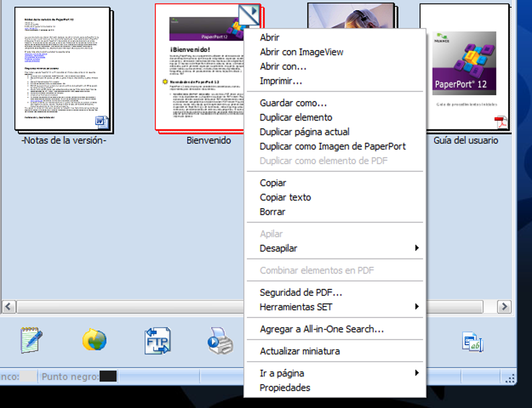Open the notepad send-to icon
This screenshot has width=532, height=408.
coord(31,340)
